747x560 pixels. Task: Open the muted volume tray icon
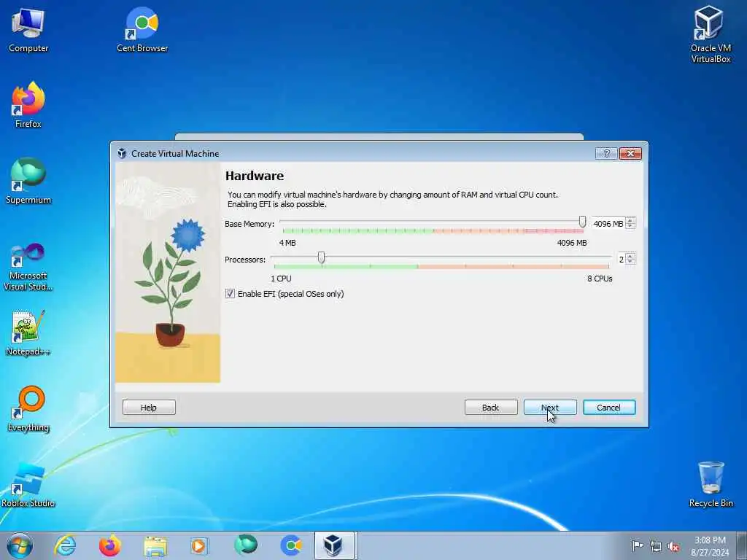click(673, 546)
